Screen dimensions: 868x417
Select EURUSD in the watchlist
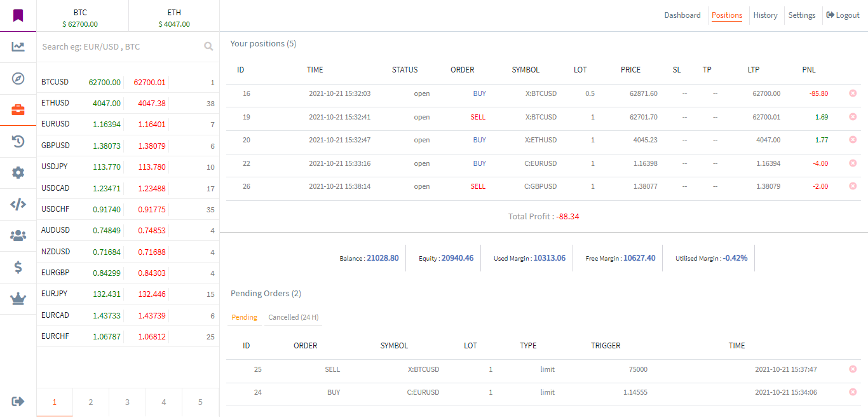[x=128, y=124]
